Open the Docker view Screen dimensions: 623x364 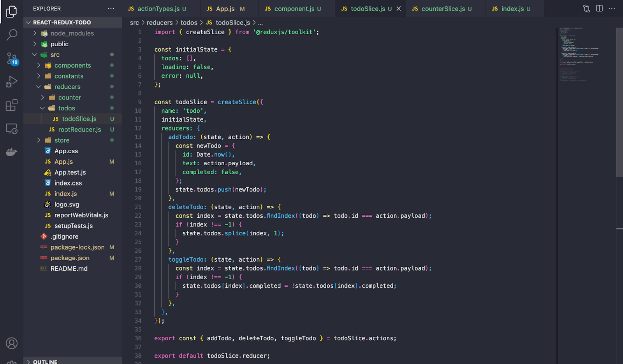[12, 152]
